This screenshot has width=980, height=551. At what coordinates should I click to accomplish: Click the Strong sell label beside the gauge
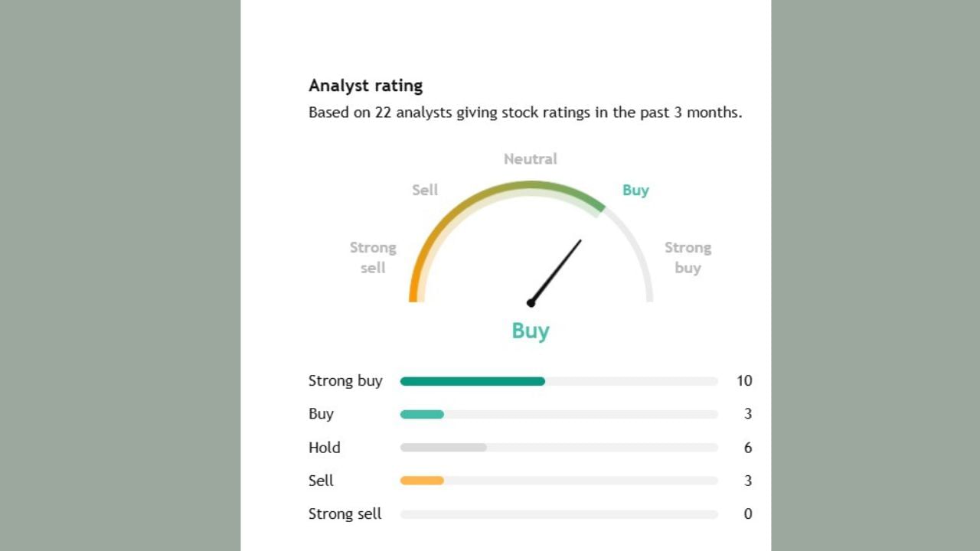pos(373,258)
